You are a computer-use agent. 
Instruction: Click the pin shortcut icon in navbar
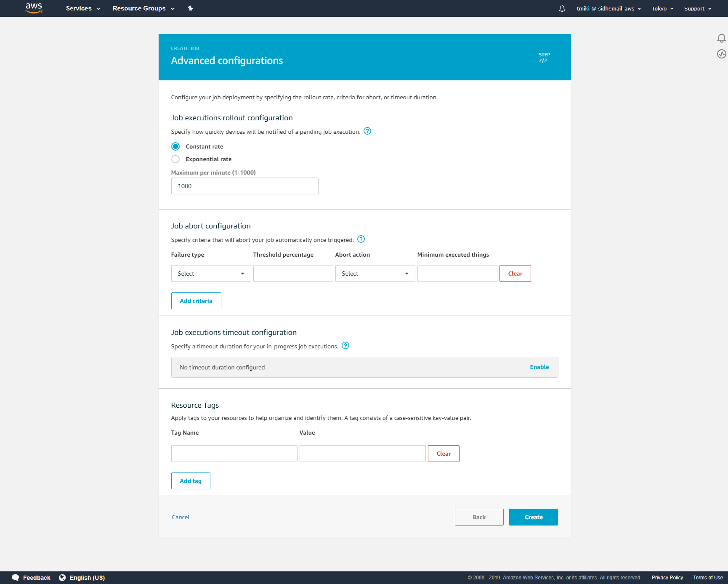[190, 8]
